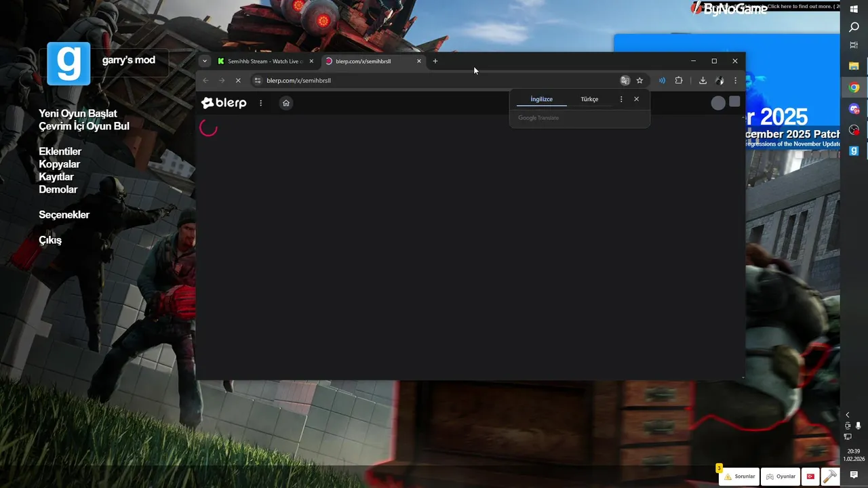The image size is (868, 488).
Task: Open the Chrome extensions puzzle icon
Action: (679, 81)
